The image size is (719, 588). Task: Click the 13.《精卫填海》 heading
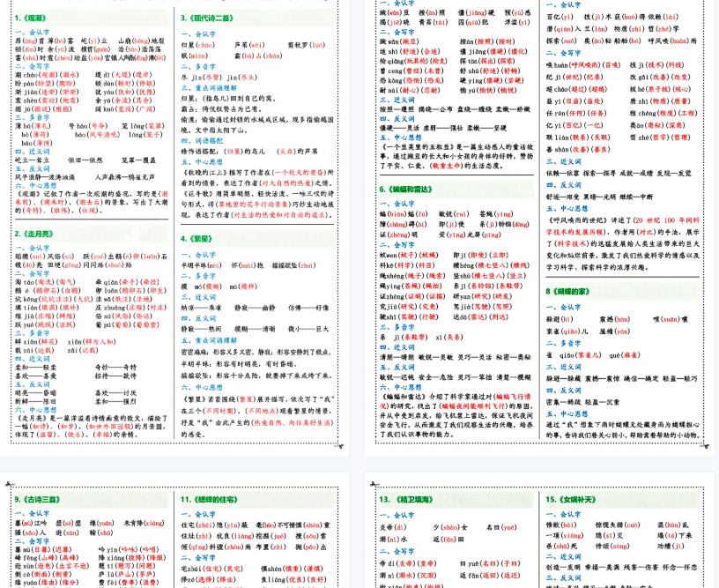coord(404,500)
